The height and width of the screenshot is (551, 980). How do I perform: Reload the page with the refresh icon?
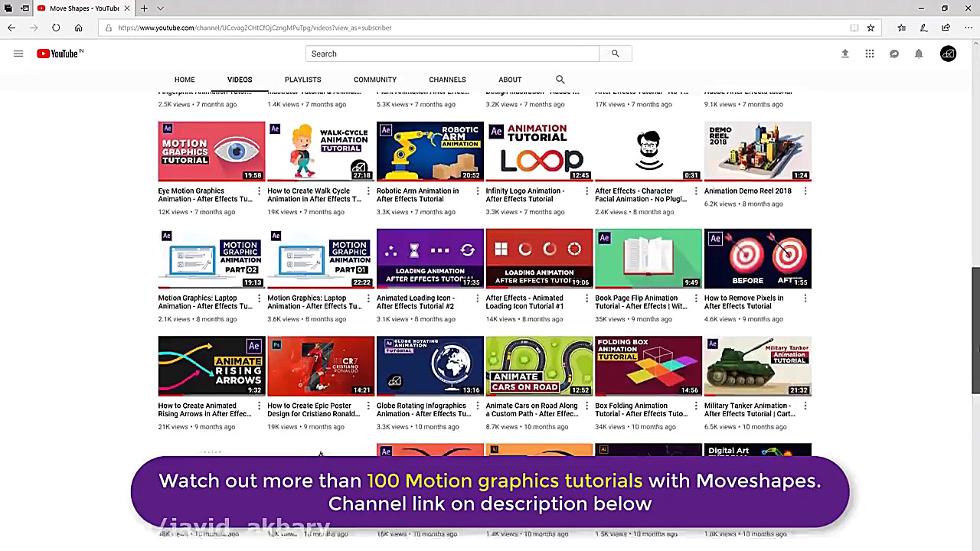(56, 28)
